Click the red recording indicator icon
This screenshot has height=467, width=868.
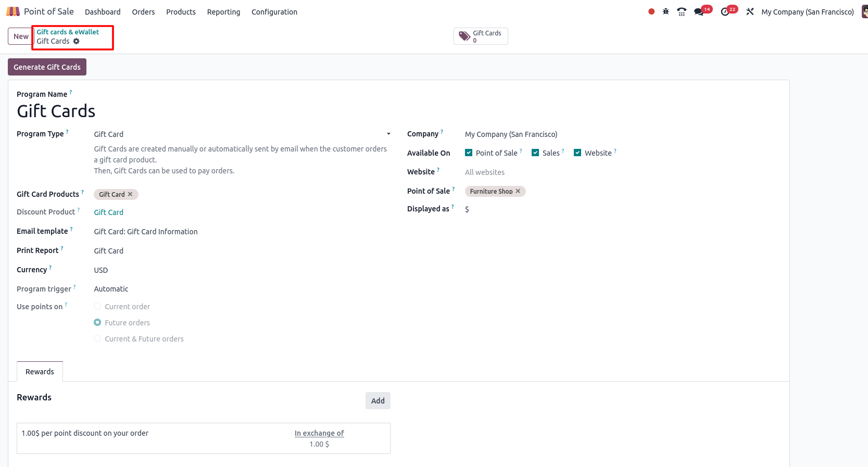[x=651, y=11]
